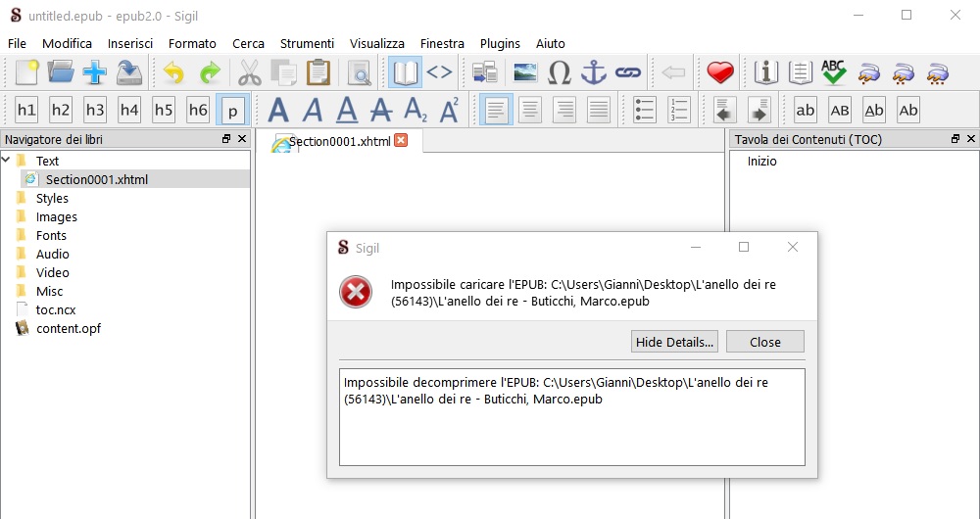Image resolution: width=980 pixels, height=519 pixels.
Task: Decrease indent with left arrow
Action: coord(724,110)
